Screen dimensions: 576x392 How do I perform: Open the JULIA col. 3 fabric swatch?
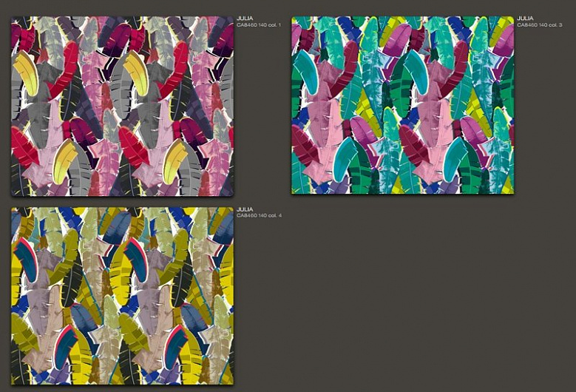coord(403,105)
